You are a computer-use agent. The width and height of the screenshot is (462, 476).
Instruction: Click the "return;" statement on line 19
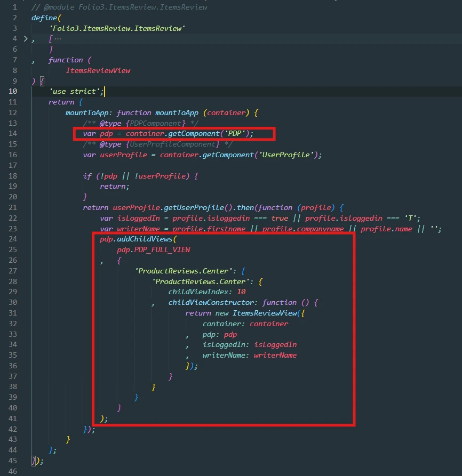tap(115, 187)
